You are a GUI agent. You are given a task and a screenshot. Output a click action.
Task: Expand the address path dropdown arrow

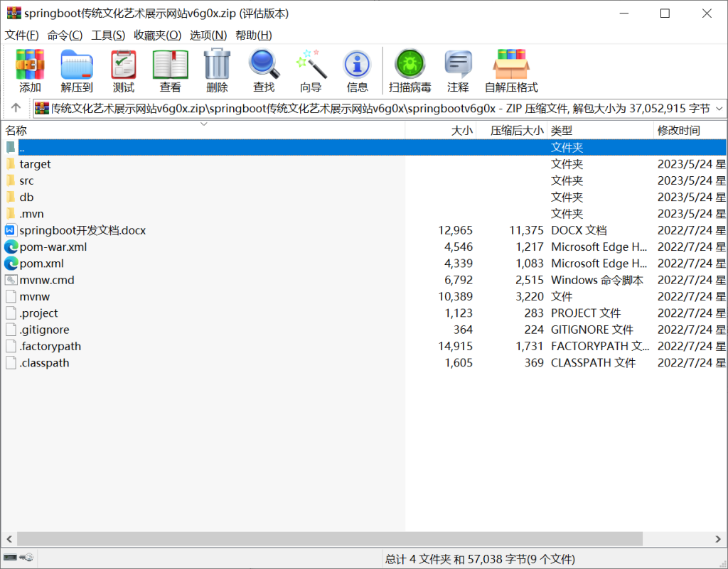[x=718, y=109]
